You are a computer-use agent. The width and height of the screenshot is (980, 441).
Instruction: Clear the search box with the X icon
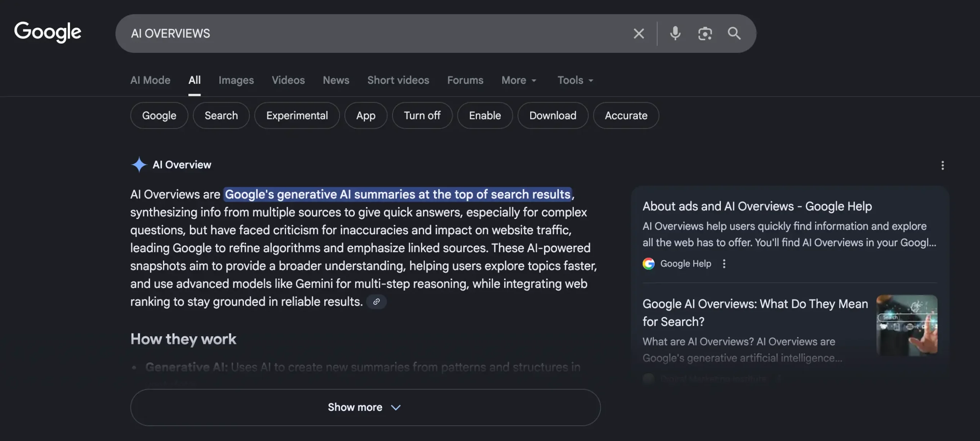pos(639,33)
